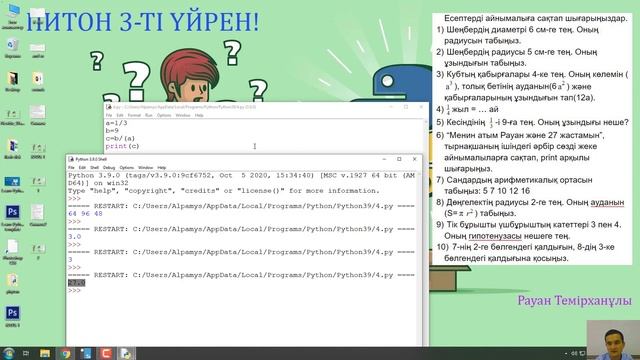Image resolution: width=640 pixels, height=360 pixels.
Task: Open Edit menu in the 4.py editor window
Action: pos(120,116)
